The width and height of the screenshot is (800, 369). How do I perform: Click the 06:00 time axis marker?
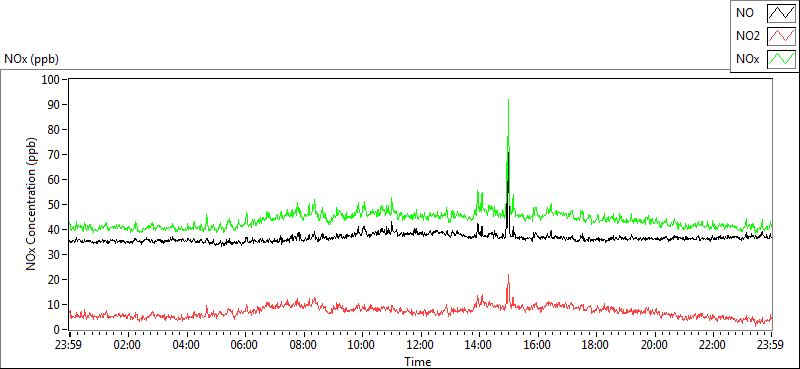pos(245,345)
